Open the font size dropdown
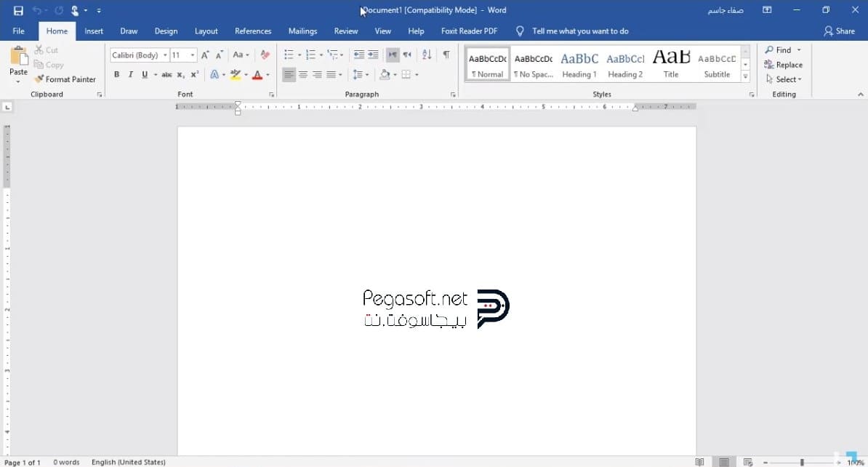Image resolution: width=868 pixels, height=467 pixels. coord(192,55)
